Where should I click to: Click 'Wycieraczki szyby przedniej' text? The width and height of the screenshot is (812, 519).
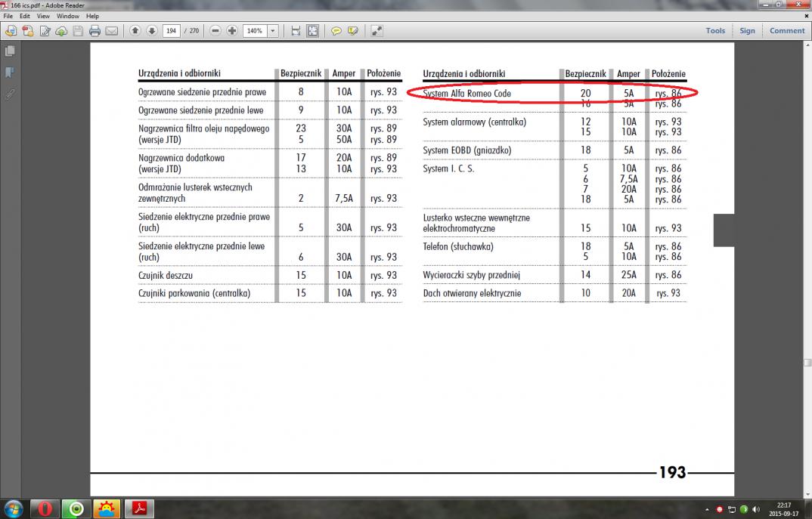point(471,275)
